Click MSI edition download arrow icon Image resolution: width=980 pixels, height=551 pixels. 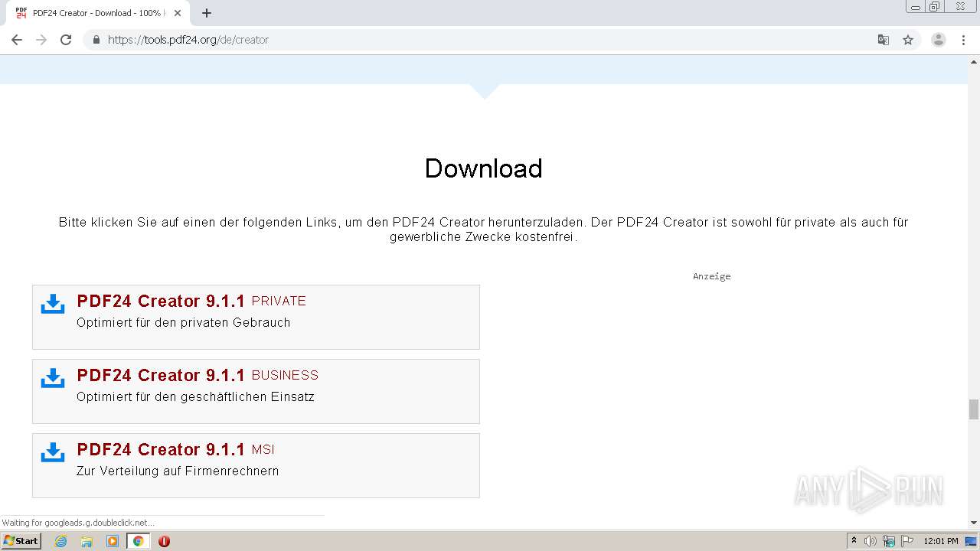(53, 452)
